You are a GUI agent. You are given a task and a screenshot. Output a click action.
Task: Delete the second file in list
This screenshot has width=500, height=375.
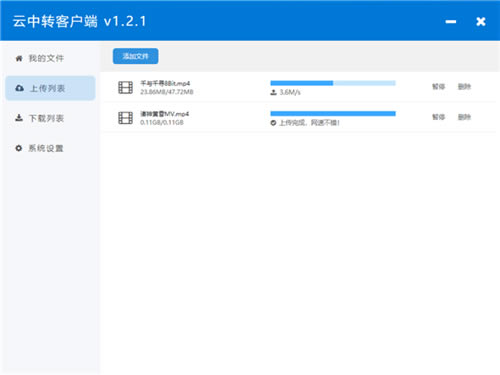[x=464, y=117]
